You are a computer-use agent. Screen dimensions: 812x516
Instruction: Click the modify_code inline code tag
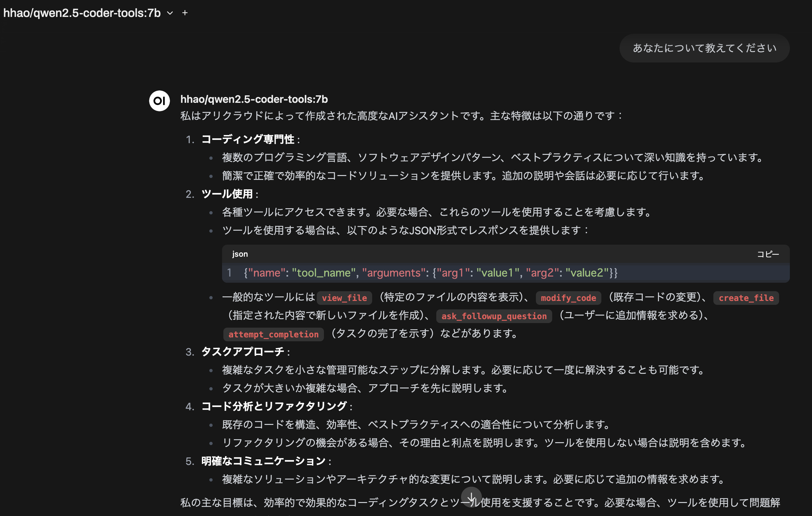568,298
